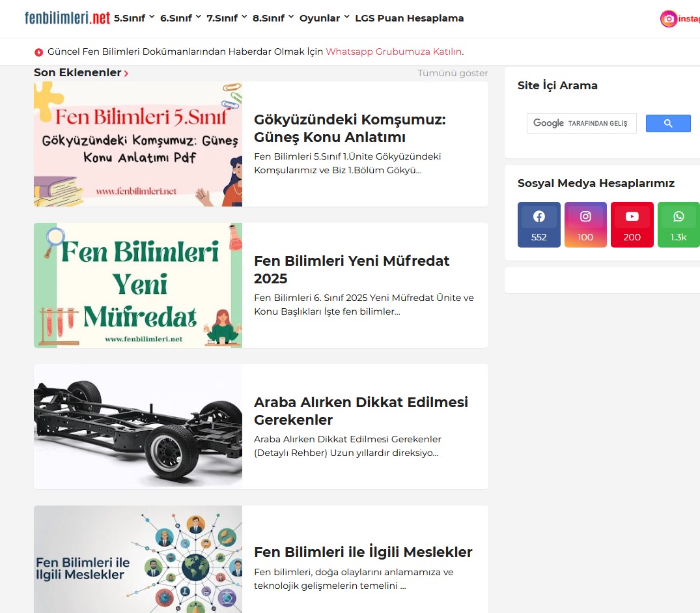Follow the Whatsapp Grubumuza Katılın link
This screenshot has height=613, width=700.
(393, 52)
